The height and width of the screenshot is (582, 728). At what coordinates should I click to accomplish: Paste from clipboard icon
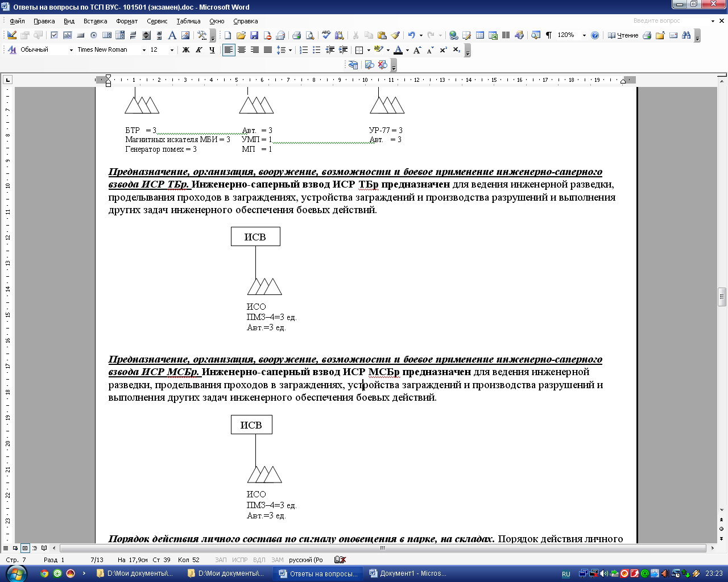(382, 35)
